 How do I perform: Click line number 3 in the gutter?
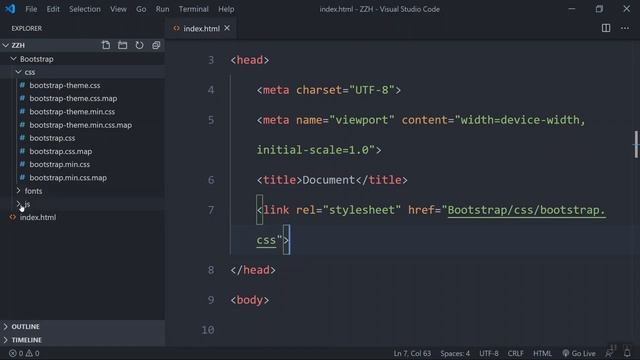pos(211,60)
